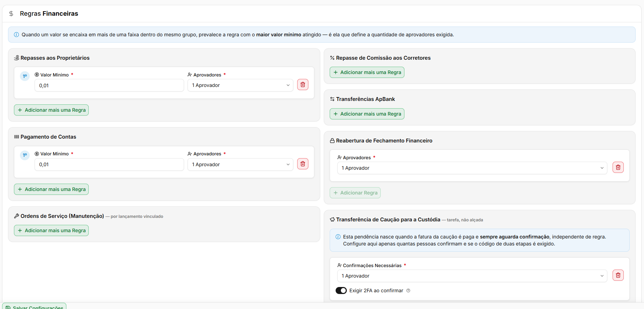The width and height of the screenshot is (644, 309).
Task: Delete the Pagamento de Contas rule
Action: pos(303,164)
